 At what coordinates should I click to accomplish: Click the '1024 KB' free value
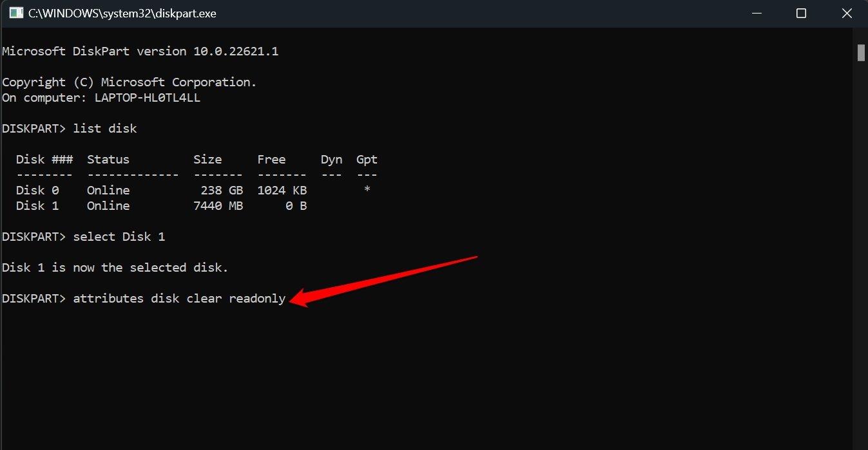click(x=282, y=190)
